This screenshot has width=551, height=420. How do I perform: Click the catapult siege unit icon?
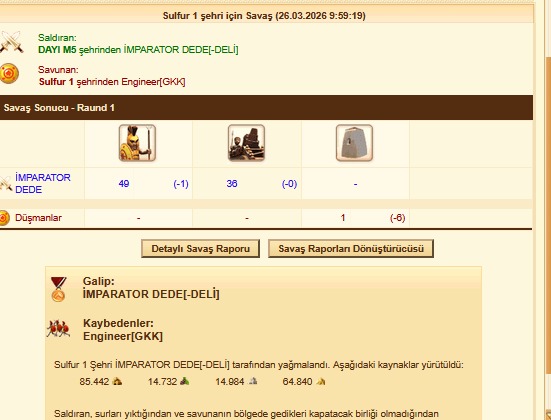pos(246,143)
